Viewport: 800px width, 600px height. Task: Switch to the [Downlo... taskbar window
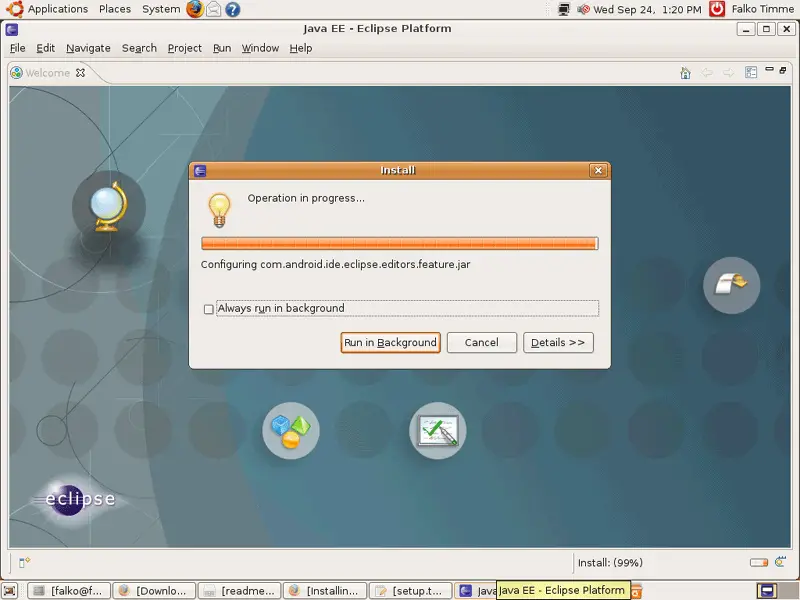[x=154, y=591]
